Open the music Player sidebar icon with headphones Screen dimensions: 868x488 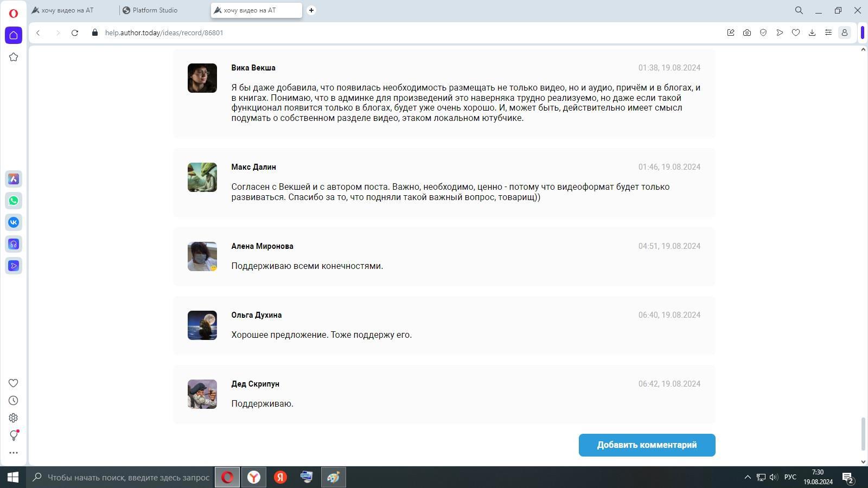(x=14, y=244)
